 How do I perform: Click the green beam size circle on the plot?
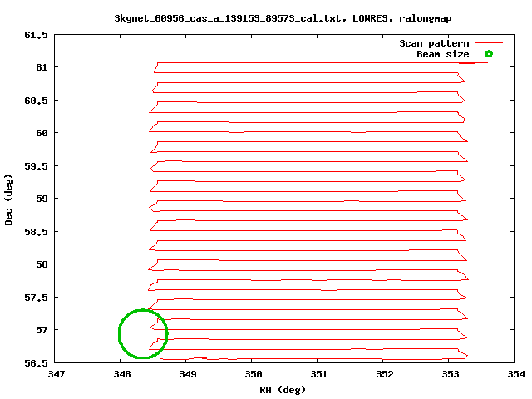tap(143, 333)
